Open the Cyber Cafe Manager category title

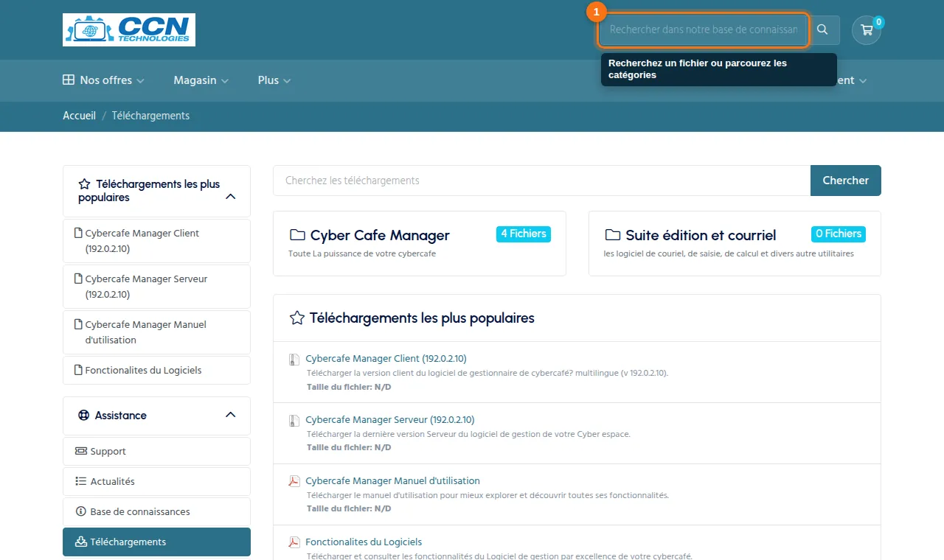[380, 235]
